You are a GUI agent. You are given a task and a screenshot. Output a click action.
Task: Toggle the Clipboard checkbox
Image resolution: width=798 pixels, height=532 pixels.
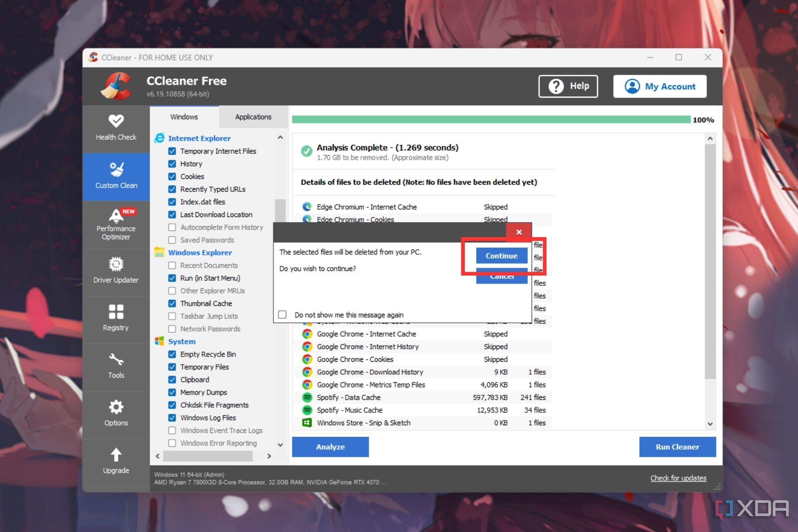tap(172, 380)
